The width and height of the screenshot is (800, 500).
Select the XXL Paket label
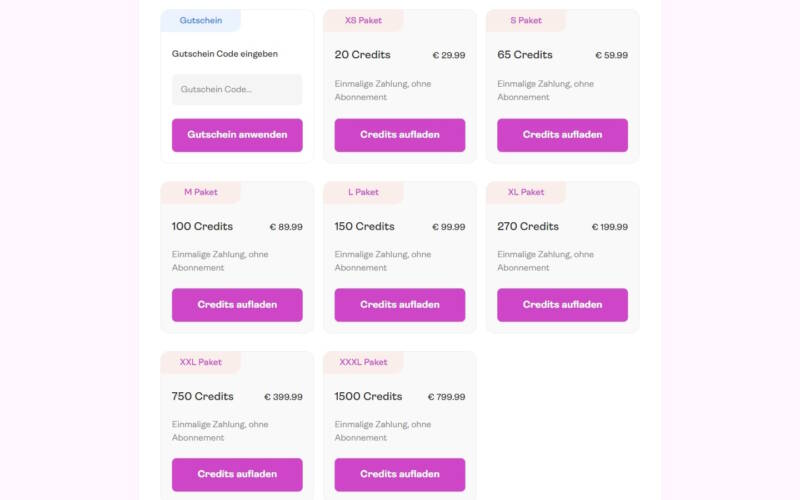click(201, 362)
